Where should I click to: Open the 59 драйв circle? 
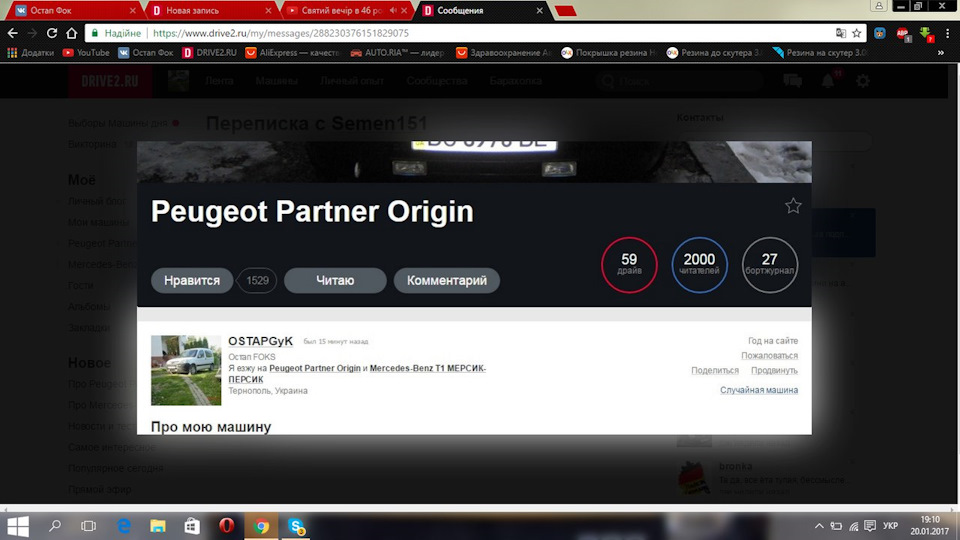(x=629, y=264)
